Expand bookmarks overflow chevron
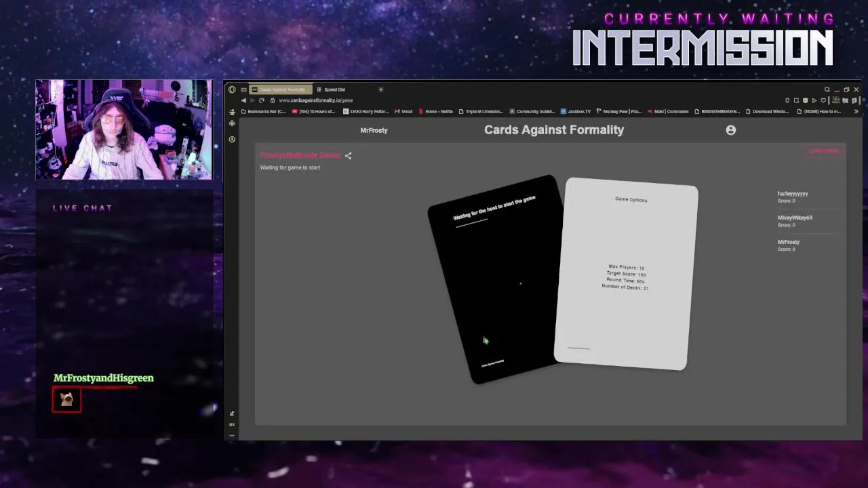The height and width of the screenshot is (488, 868). 856,111
